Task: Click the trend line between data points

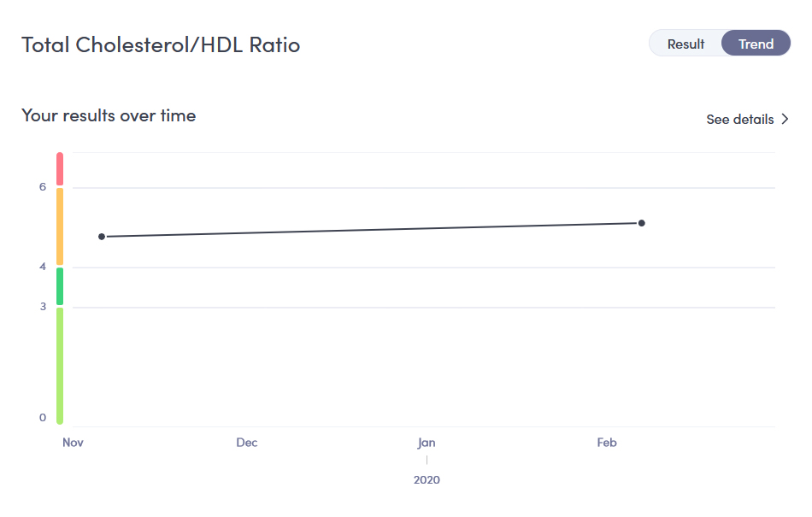Action: (x=371, y=230)
